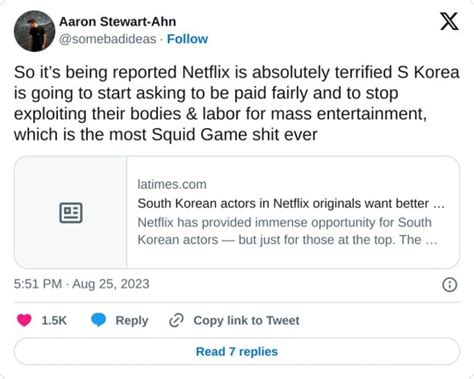The image size is (474, 379).
Task: Open the Aaron Stewart-Ahn display name
Action: [x=117, y=22]
